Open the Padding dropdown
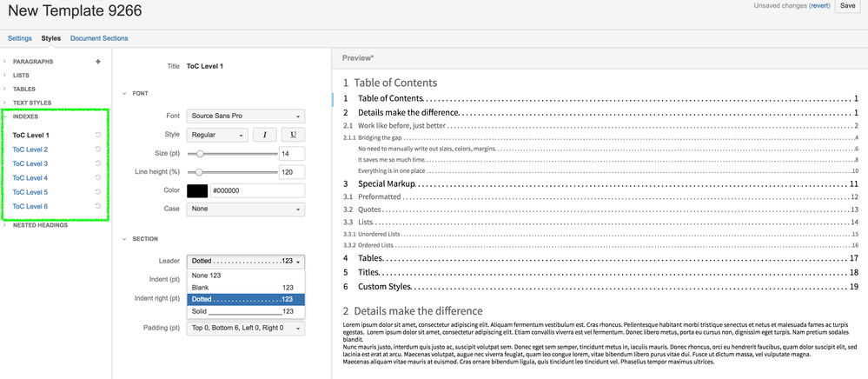Viewport: 868px width, 379px height. point(246,328)
